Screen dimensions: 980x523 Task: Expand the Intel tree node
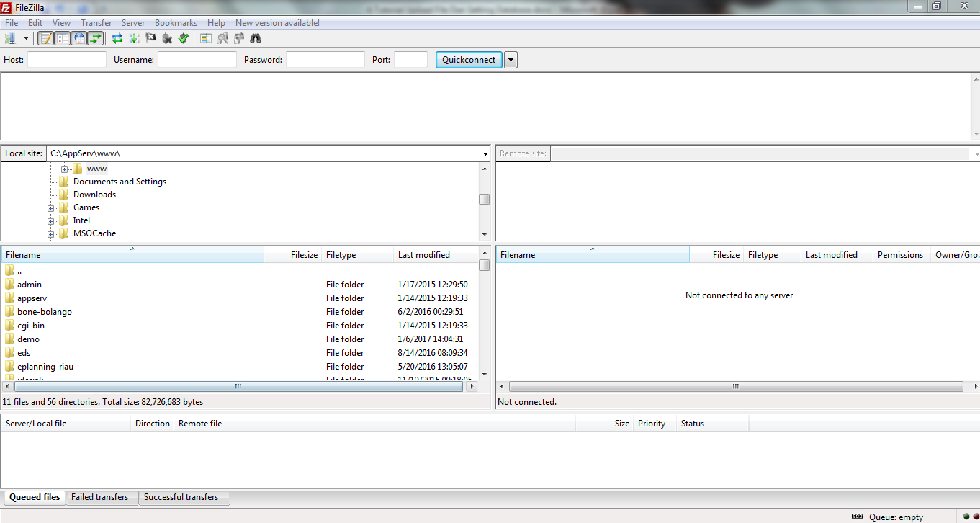pyautogui.click(x=51, y=220)
